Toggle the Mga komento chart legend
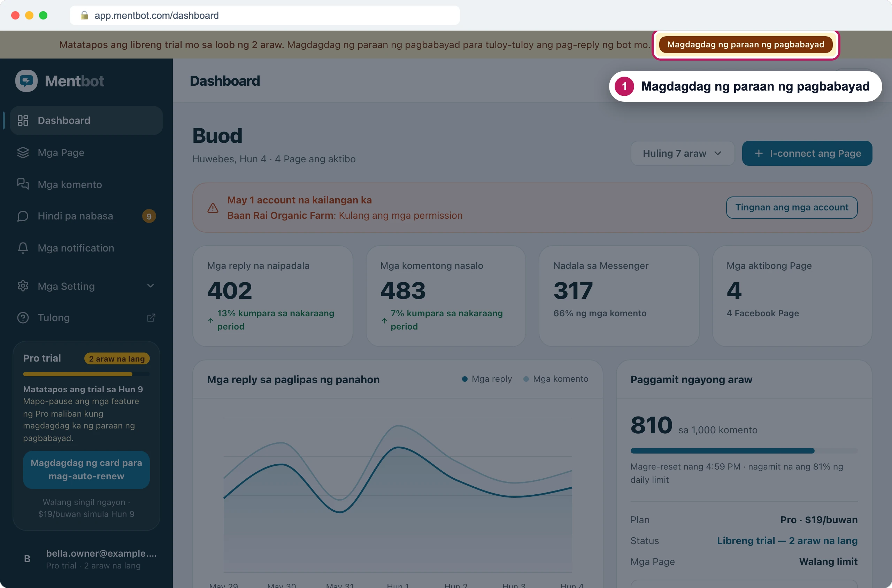892x588 pixels. pyautogui.click(x=555, y=379)
